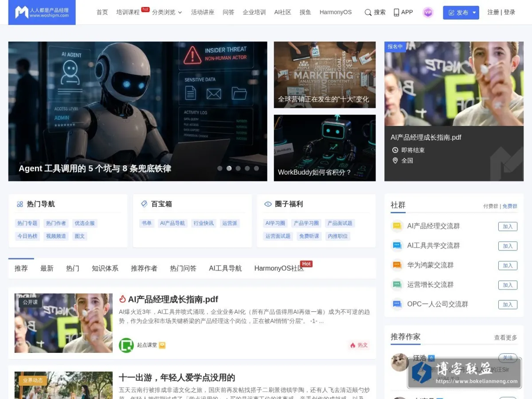Open 首页 in the top navigation
Viewport: 532px width, 399px height.
pyautogui.click(x=102, y=12)
